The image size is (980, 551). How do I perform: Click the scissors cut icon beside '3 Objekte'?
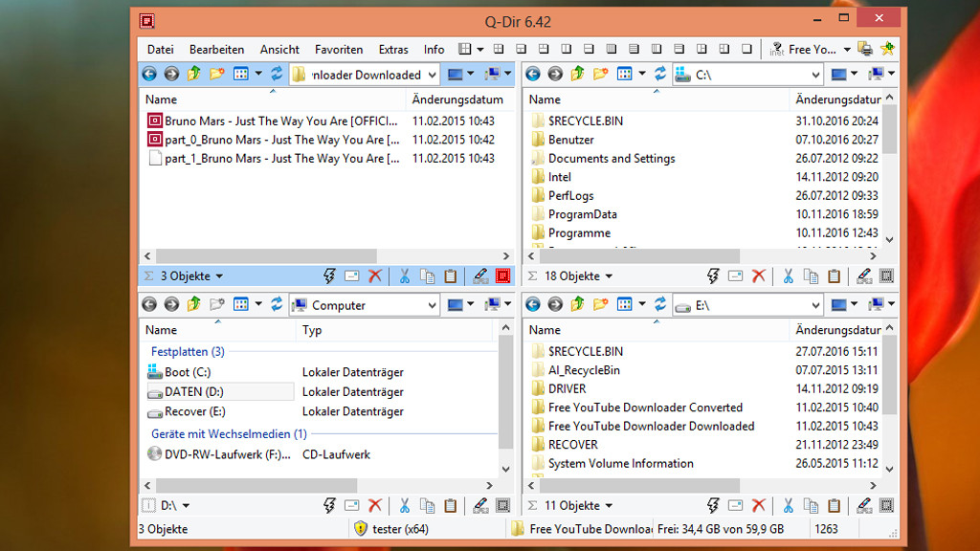point(404,276)
